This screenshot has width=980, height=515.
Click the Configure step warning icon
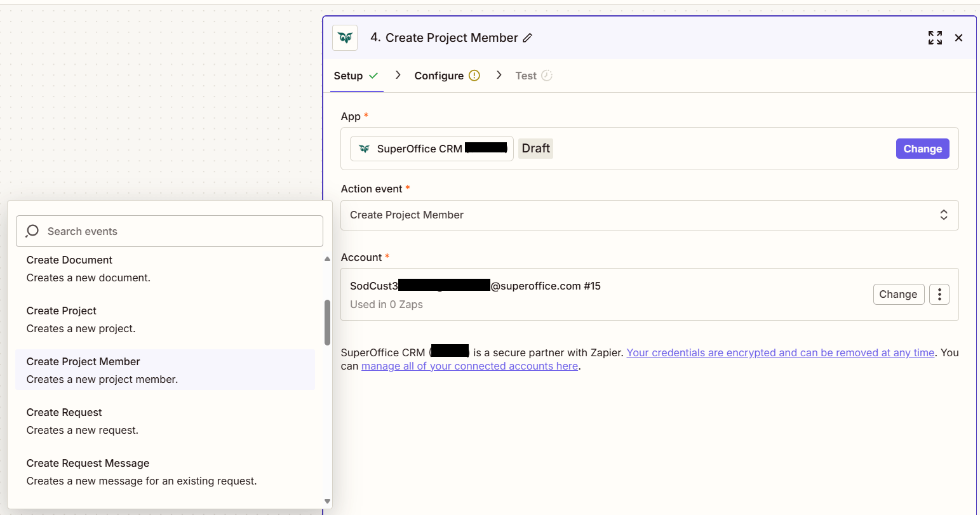coord(474,75)
